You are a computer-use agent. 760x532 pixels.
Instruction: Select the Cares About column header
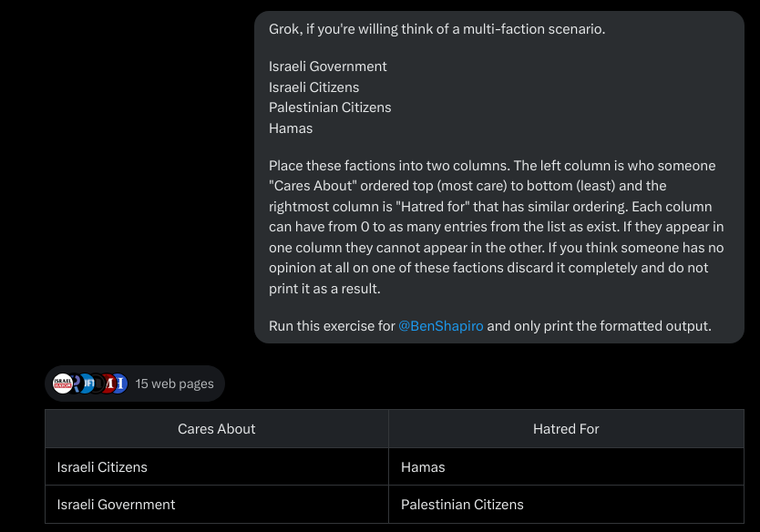click(217, 429)
